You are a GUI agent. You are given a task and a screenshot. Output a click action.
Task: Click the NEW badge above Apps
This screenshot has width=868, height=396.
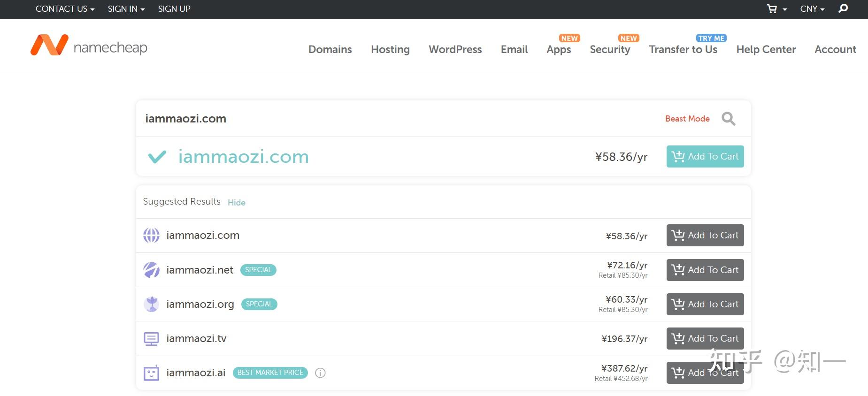click(569, 38)
